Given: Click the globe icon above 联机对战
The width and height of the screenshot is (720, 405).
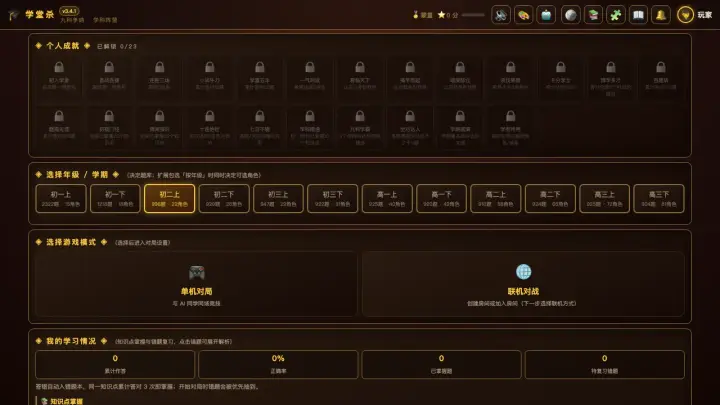Looking at the screenshot, I should point(523,271).
